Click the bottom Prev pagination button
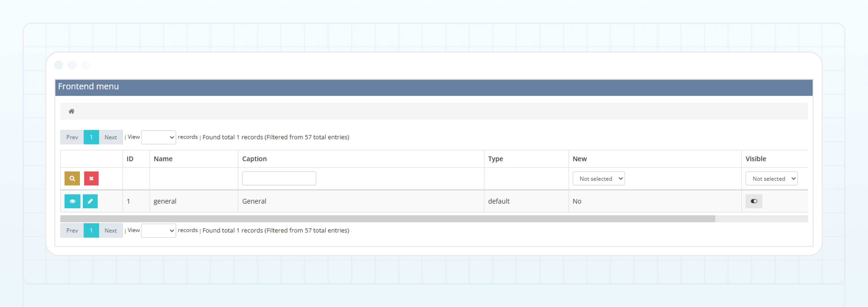 (x=72, y=231)
